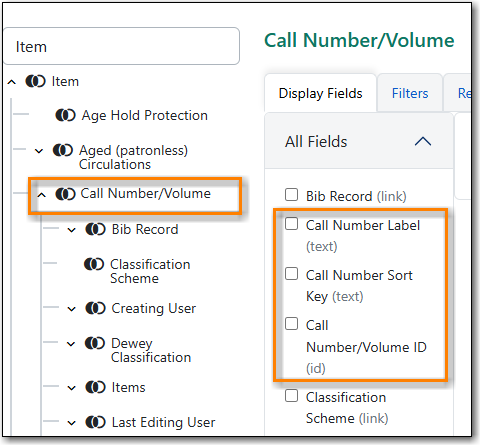Check the Bib Record (link) checkbox
The width and height of the screenshot is (480, 445).
click(292, 195)
